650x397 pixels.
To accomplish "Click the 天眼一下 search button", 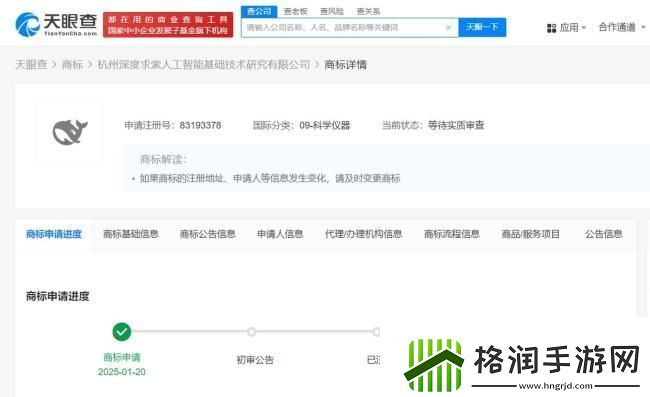I will tap(482, 27).
